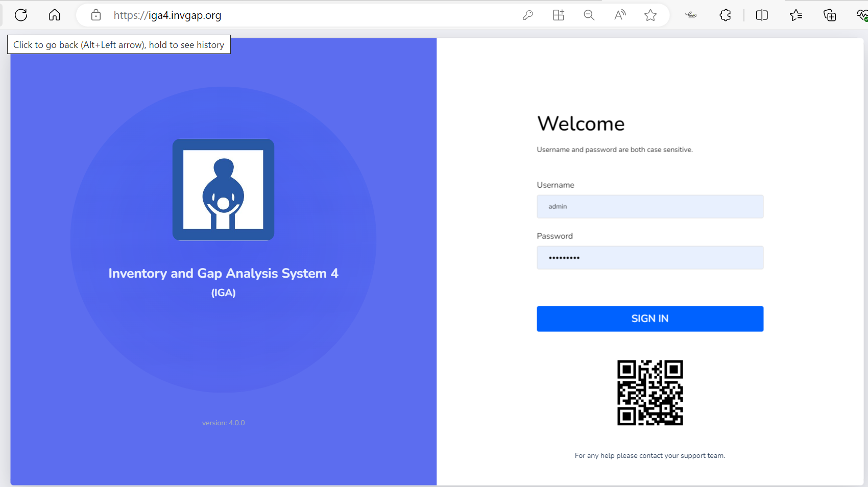Viewport: 868px width, 487px height.
Task: Click the QR code image
Action: coord(650,393)
